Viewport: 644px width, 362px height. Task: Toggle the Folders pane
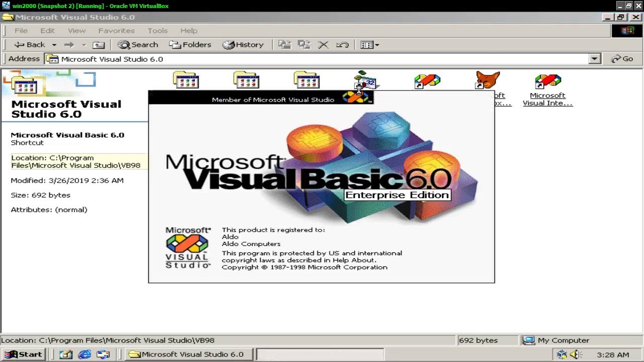[x=190, y=45]
